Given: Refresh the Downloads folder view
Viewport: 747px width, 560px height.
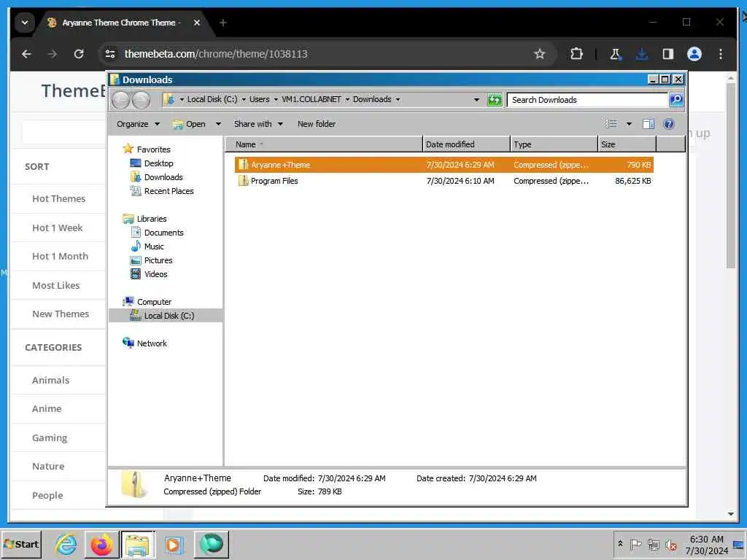Looking at the screenshot, I should (x=495, y=100).
